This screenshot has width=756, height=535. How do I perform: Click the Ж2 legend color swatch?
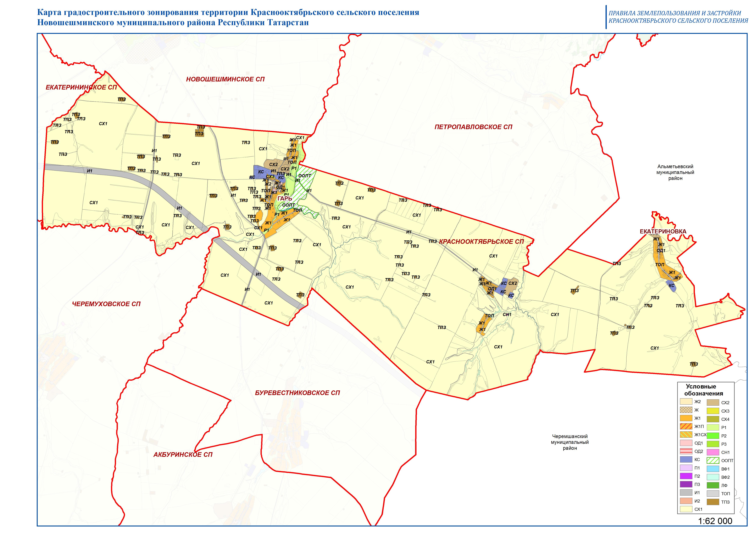(686, 402)
